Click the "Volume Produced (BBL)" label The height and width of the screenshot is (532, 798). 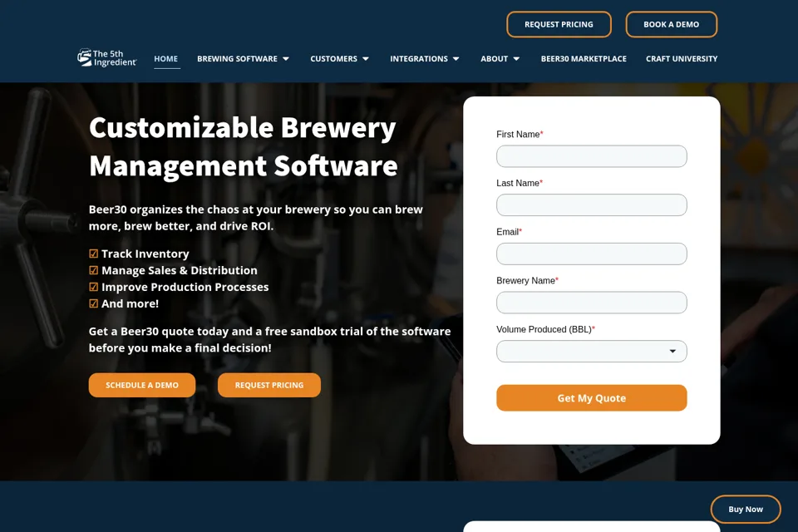coord(544,329)
